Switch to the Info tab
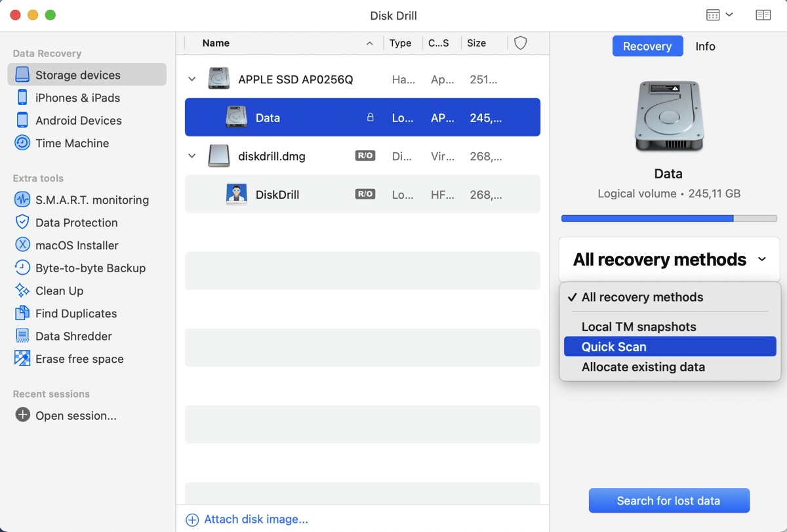This screenshot has height=532, width=787. tap(705, 46)
